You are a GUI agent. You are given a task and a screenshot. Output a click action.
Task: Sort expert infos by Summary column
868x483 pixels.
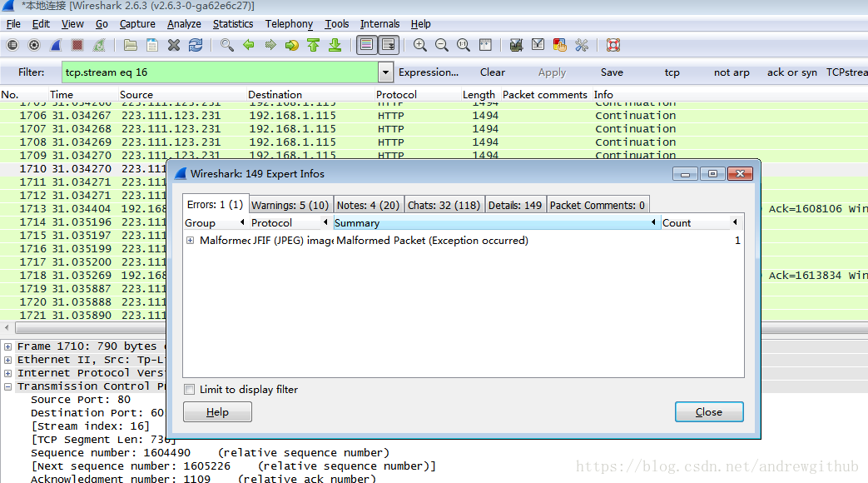pos(497,222)
